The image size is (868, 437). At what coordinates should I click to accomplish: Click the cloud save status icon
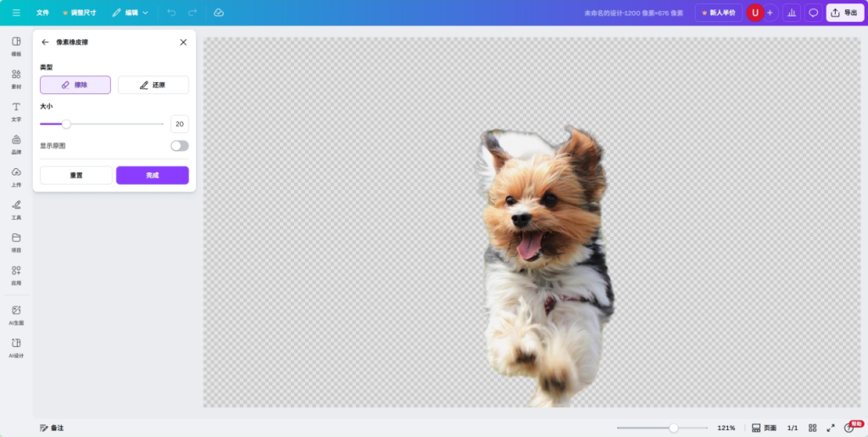pos(219,13)
